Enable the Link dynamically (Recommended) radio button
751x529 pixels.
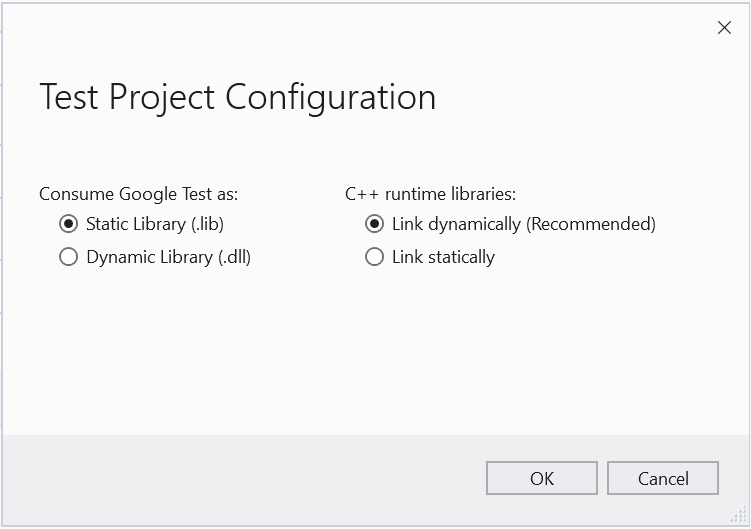point(374,224)
